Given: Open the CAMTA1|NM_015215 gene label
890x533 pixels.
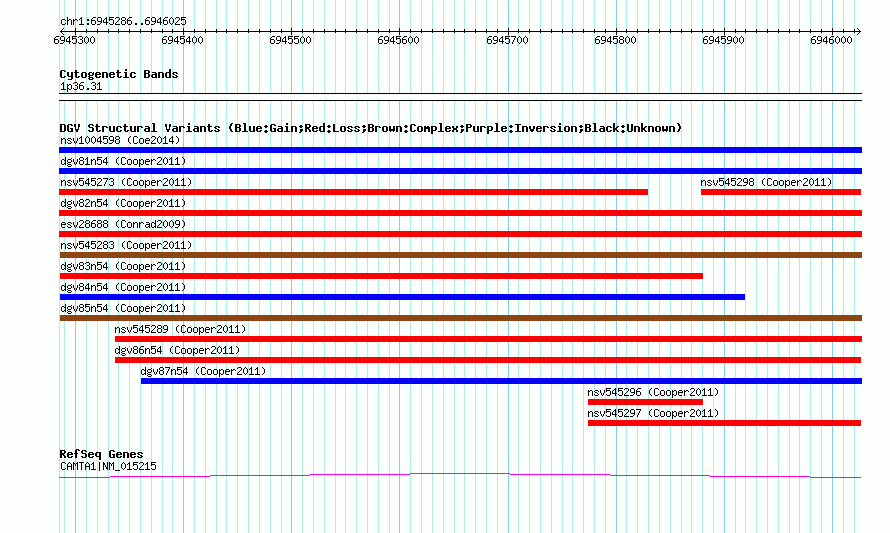Looking at the screenshot, I should pyautogui.click(x=108, y=467).
